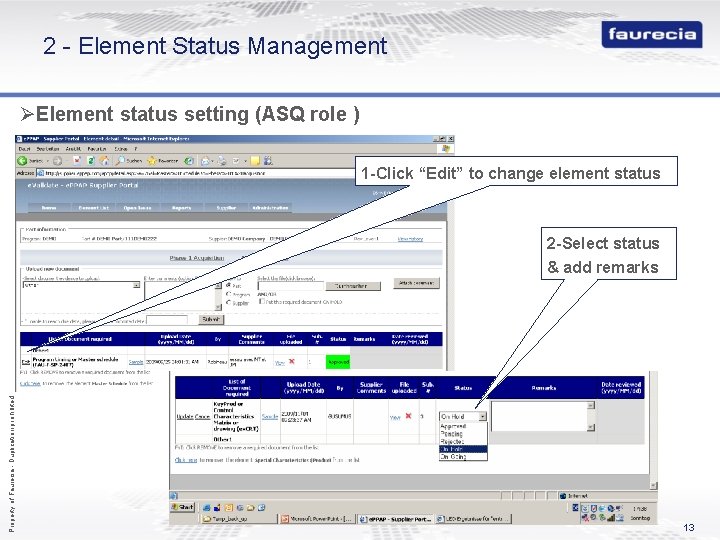Choose Rejected in the status list

[463, 441]
